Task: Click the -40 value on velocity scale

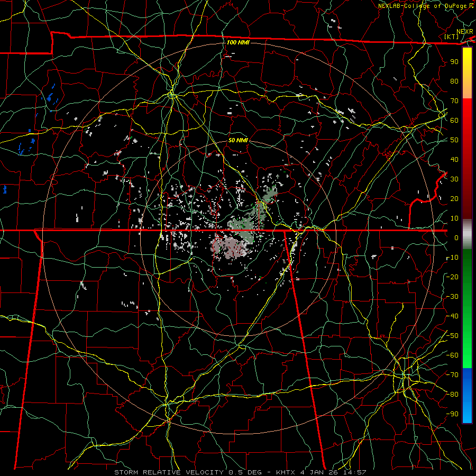Action: coord(452,316)
